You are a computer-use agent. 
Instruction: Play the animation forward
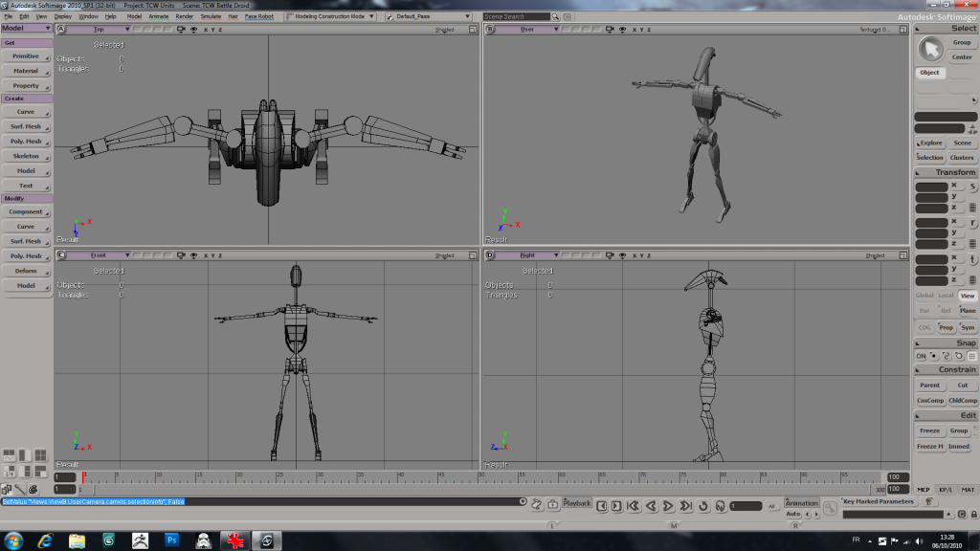click(x=668, y=506)
